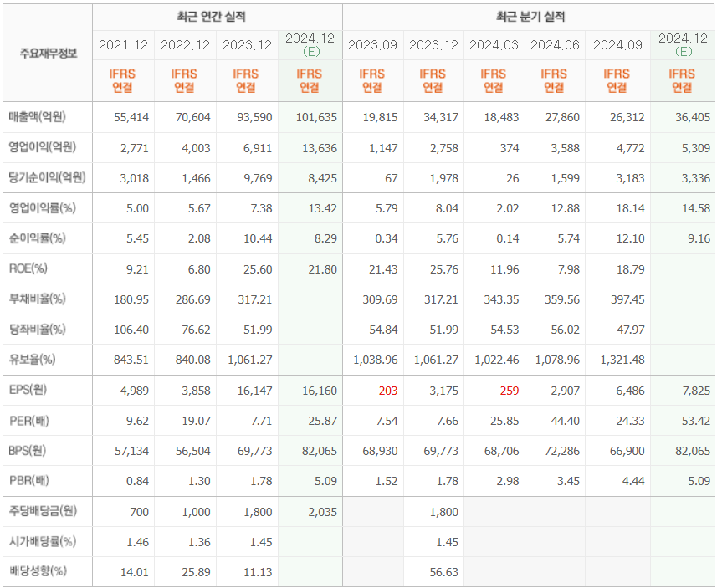Screen dimensions: 717x588
Task: Select dividend yield value 1.36
Action: 199,542
